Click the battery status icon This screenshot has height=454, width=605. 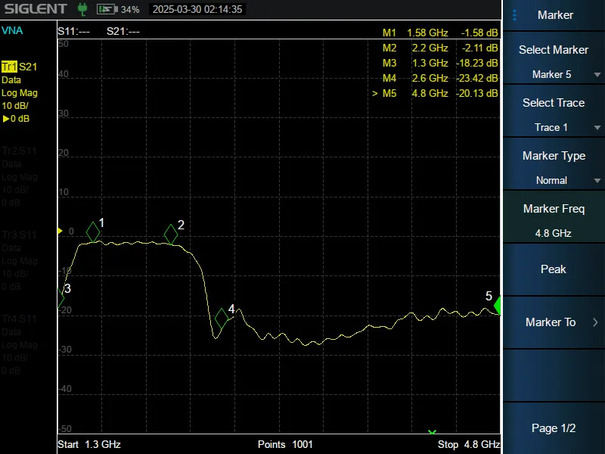tap(107, 9)
